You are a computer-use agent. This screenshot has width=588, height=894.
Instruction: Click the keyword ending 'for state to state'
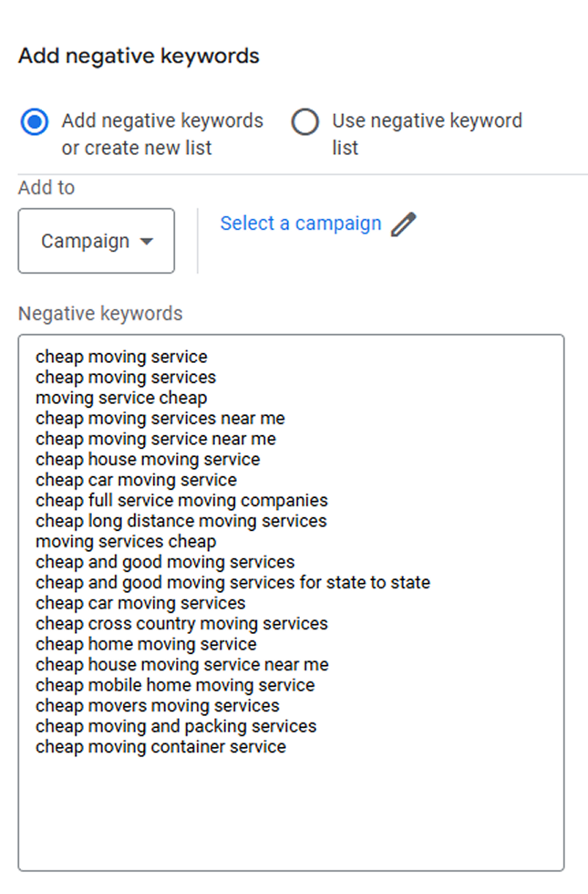[233, 582]
